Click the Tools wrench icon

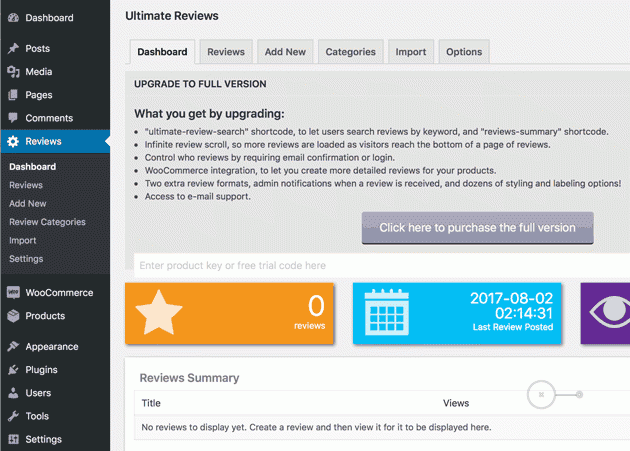13,416
